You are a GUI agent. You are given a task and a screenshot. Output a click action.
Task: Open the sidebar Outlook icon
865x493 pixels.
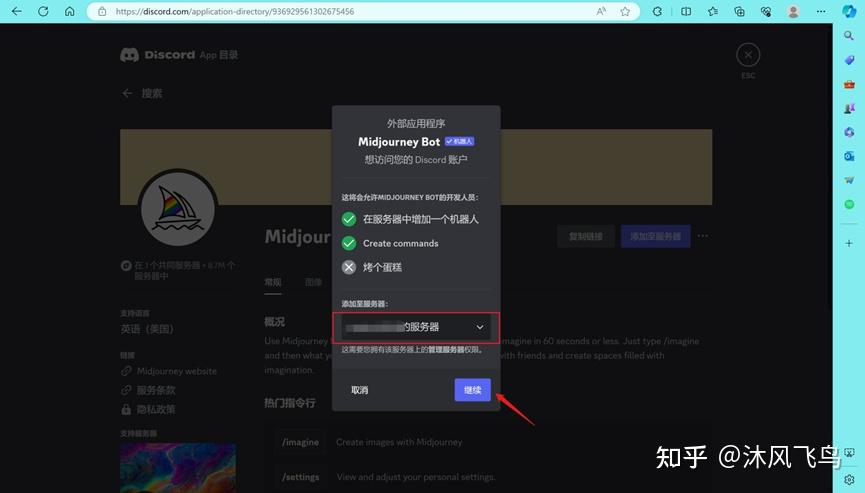point(849,157)
